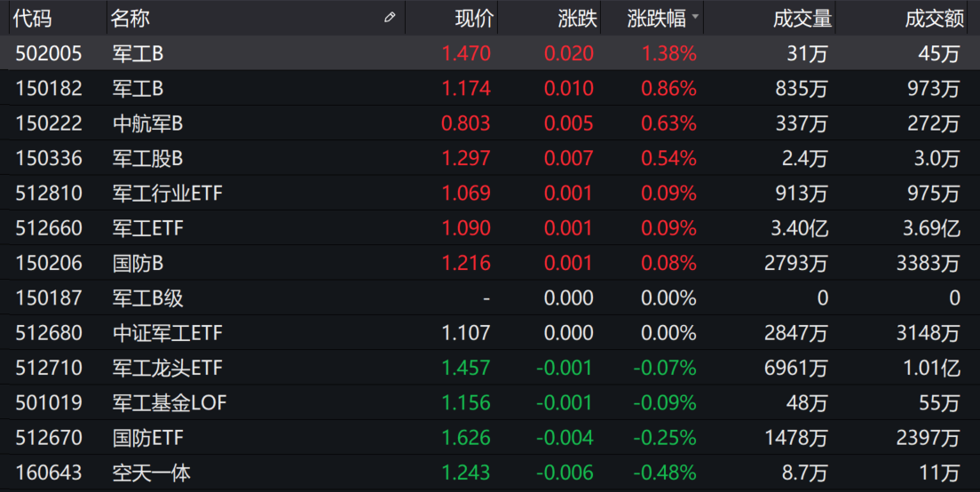Image resolution: width=980 pixels, height=492 pixels.
Task: Toggle the 涨跌幅 sort arrow
Action: [695, 18]
